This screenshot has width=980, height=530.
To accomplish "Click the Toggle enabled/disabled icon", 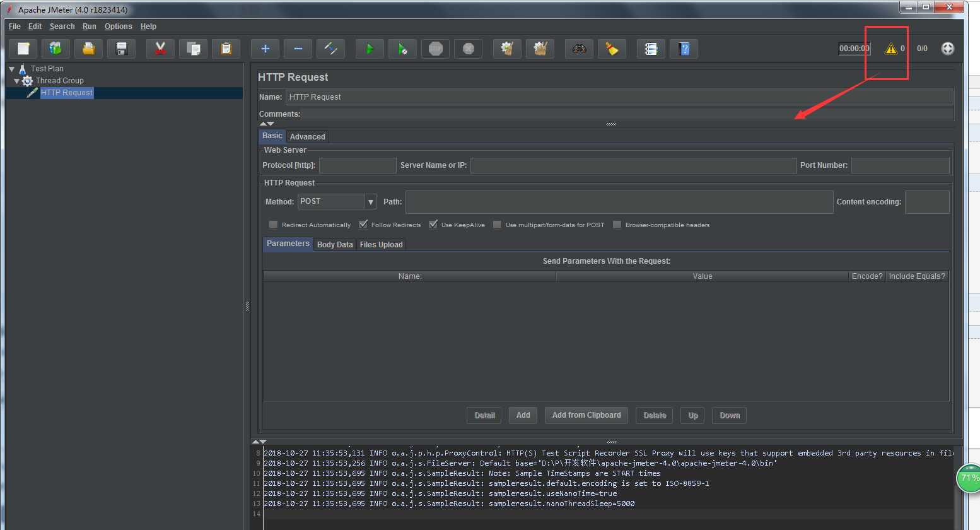I will [331, 49].
